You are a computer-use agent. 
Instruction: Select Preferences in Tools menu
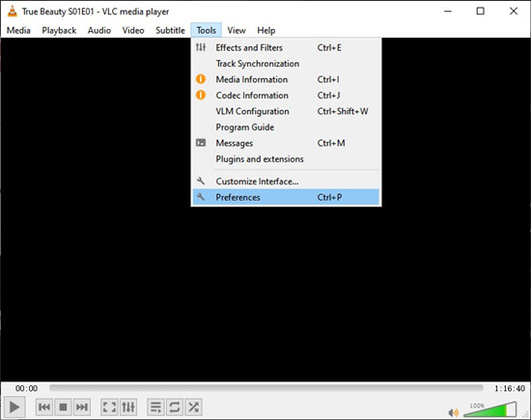click(286, 197)
